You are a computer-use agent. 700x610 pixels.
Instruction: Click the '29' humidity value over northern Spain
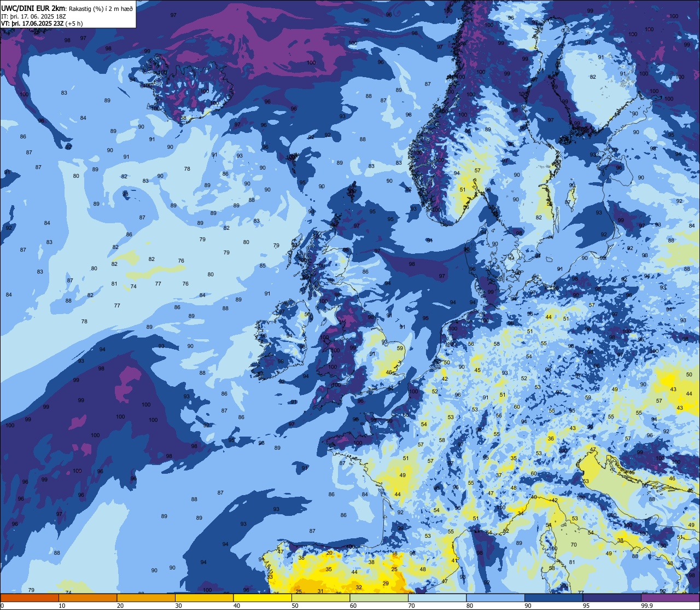click(386, 583)
